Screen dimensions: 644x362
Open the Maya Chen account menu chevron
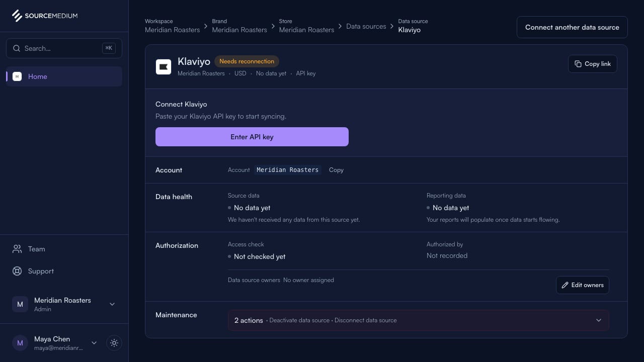pos(94,343)
